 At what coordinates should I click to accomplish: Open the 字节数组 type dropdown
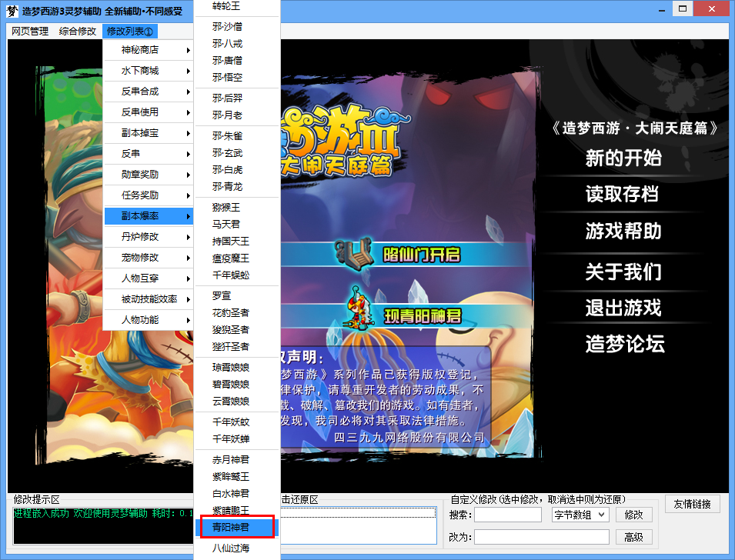tap(580, 515)
